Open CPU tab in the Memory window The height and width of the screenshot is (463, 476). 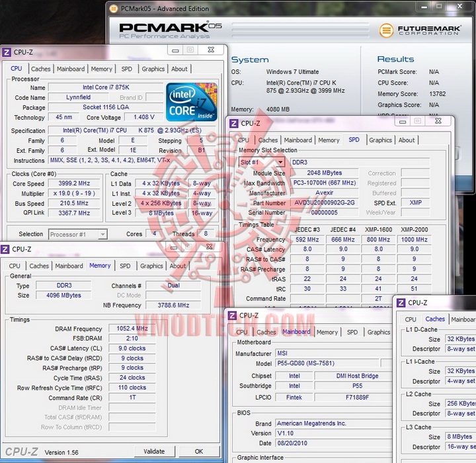pyautogui.click(x=15, y=266)
